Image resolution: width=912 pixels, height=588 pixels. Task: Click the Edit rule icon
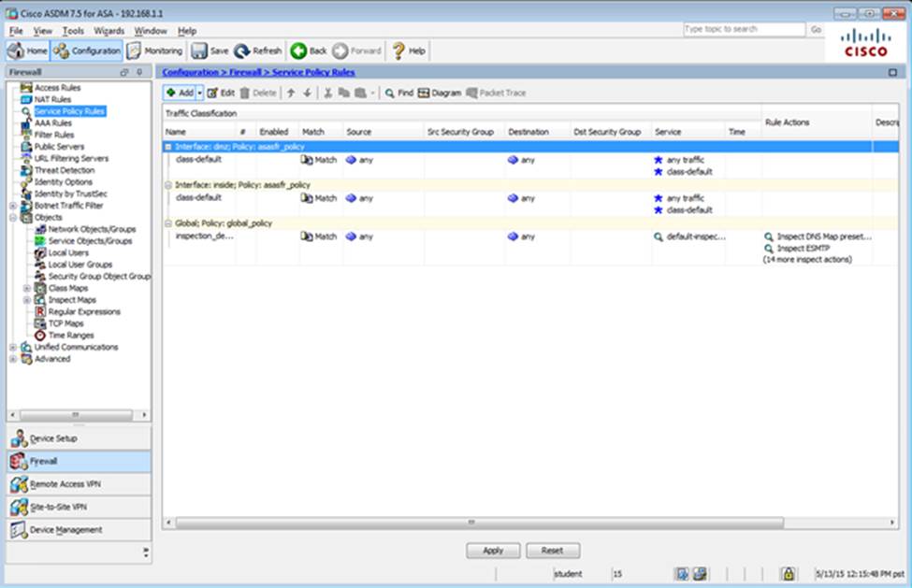click(220, 93)
